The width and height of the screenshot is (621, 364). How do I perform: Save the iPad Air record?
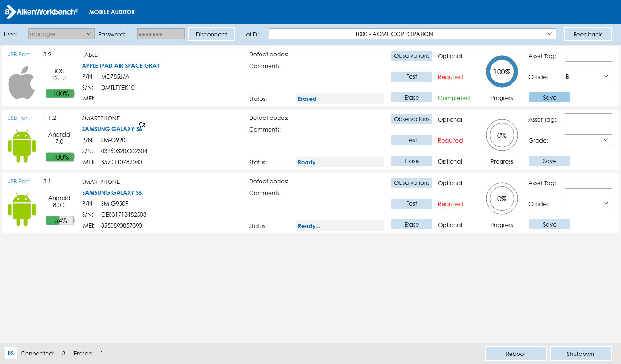pos(550,98)
